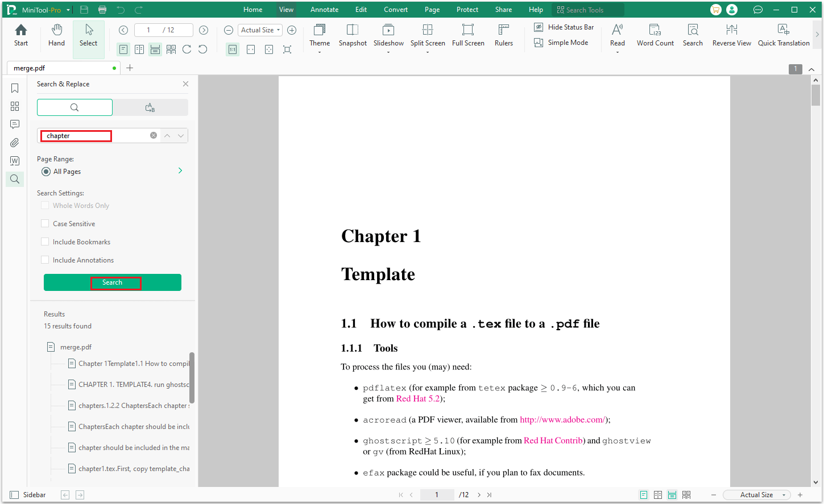Image resolution: width=824 pixels, height=504 pixels.
Task: Expand the Page Range options arrow
Action: pos(180,170)
